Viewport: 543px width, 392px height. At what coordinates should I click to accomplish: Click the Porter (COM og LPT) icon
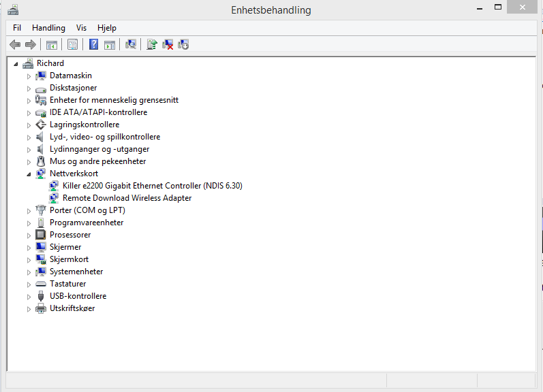click(x=41, y=210)
